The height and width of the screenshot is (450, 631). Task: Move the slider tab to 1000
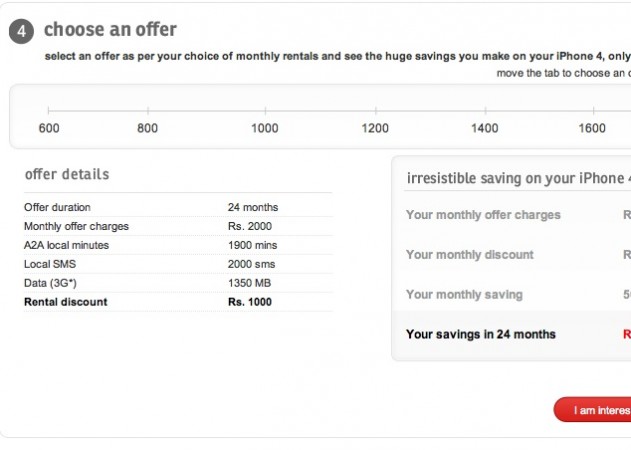click(264, 110)
